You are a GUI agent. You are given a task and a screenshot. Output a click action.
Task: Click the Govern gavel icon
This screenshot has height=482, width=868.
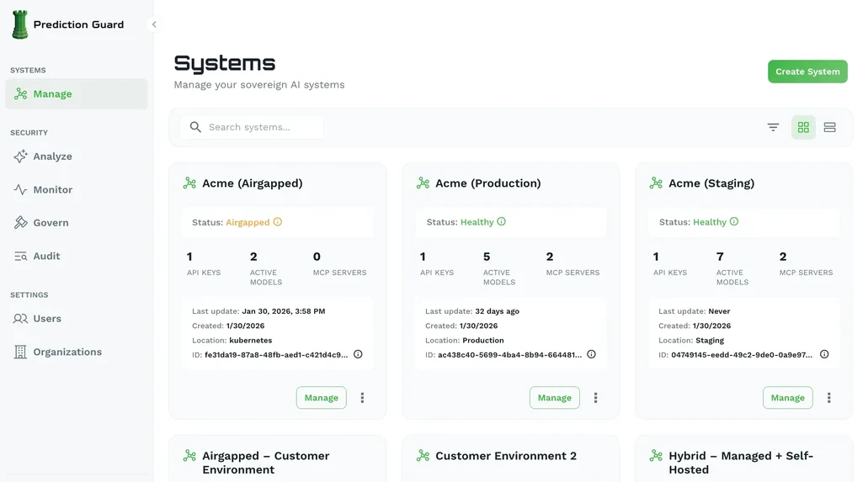coord(20,222)
